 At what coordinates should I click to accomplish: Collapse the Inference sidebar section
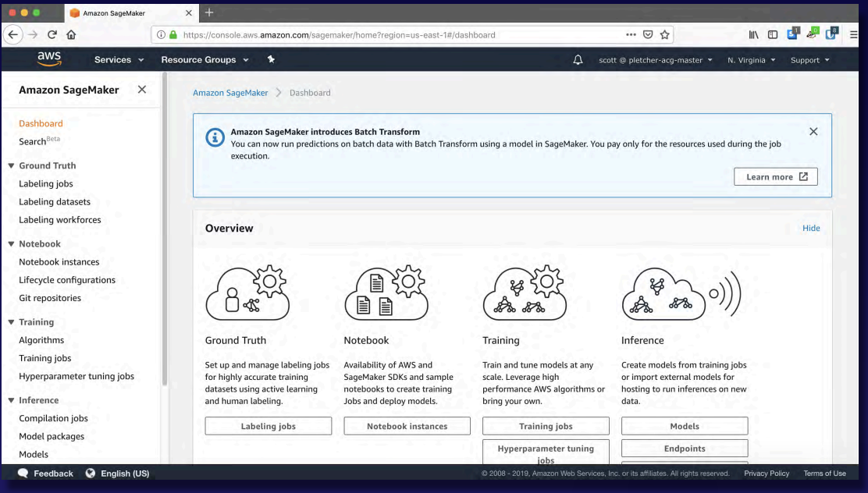click(x=11, y=400)
